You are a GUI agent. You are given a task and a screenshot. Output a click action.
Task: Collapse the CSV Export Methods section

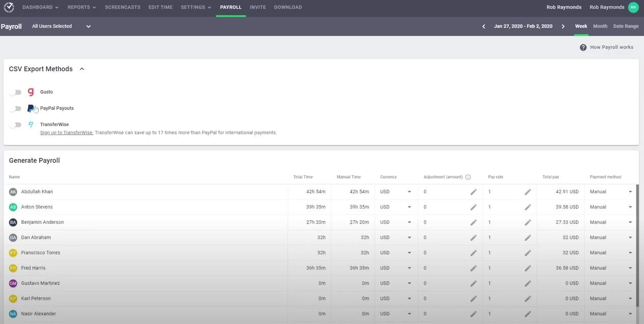tap(81, 69)
